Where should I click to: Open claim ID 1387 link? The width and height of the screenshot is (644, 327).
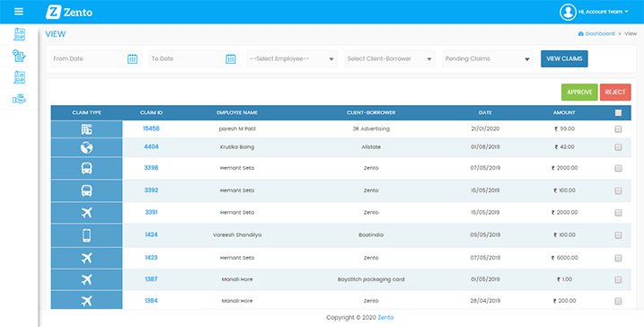click(x=151, y=278)
